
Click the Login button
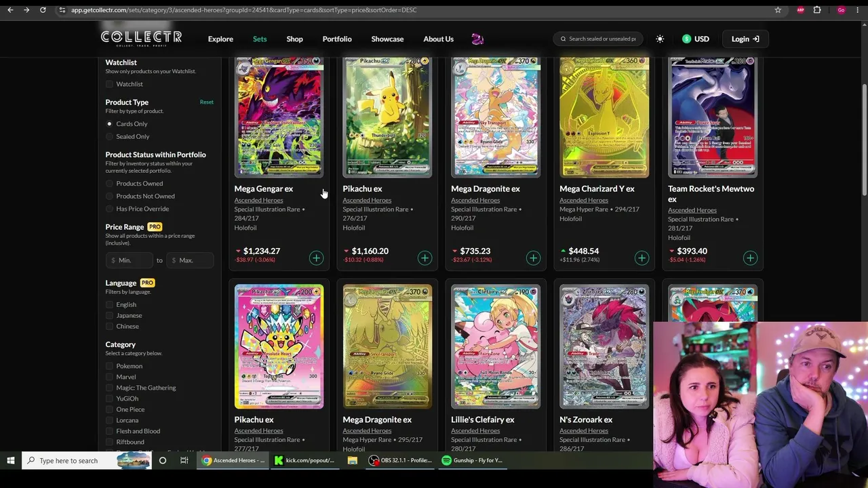(745, 39)
